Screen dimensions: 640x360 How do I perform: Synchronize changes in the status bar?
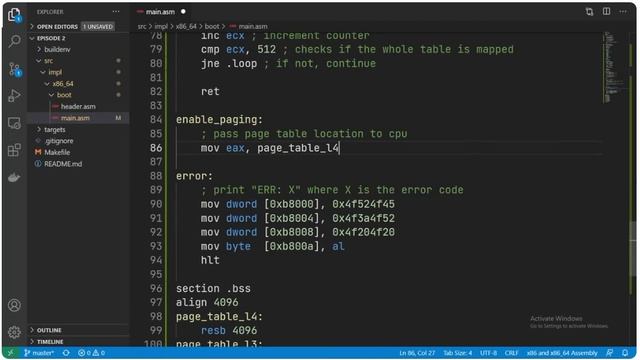tap(66, 353)
